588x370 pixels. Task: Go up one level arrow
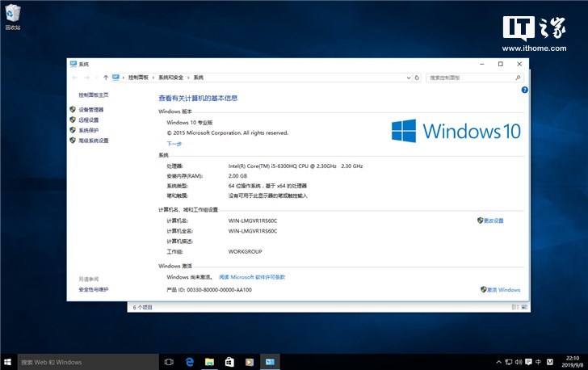(x=105, y=78)
